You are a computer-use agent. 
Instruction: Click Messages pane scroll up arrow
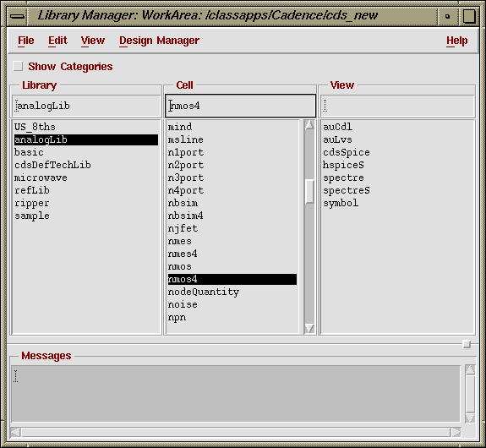(x=470, y=370)
